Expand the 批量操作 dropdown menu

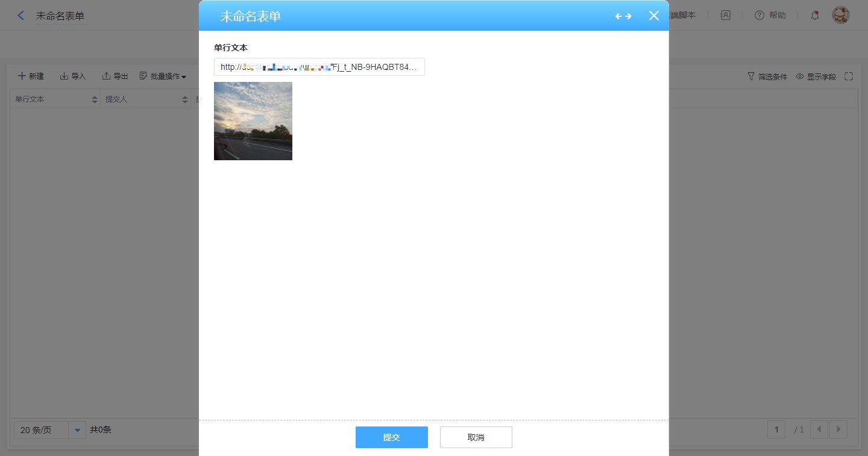(163, 77)
